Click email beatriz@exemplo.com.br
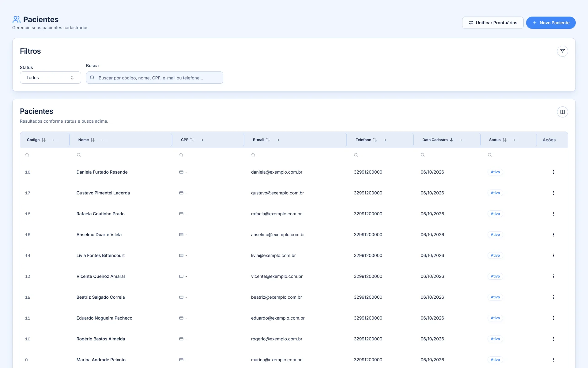This screenshot has width=588, height=368. pos(277,297)
